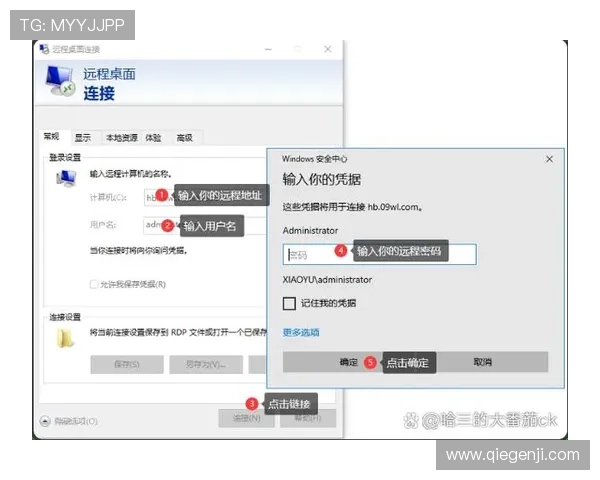600x480 pixels.
Task: Close the Remote Desktop Connection window
Action: point(328,49)
